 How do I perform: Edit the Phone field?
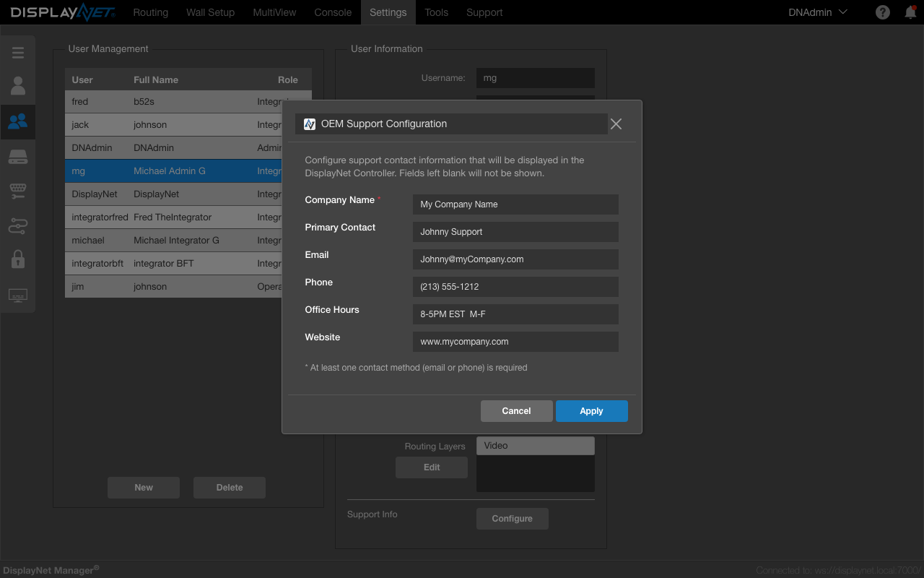point(515,287)
